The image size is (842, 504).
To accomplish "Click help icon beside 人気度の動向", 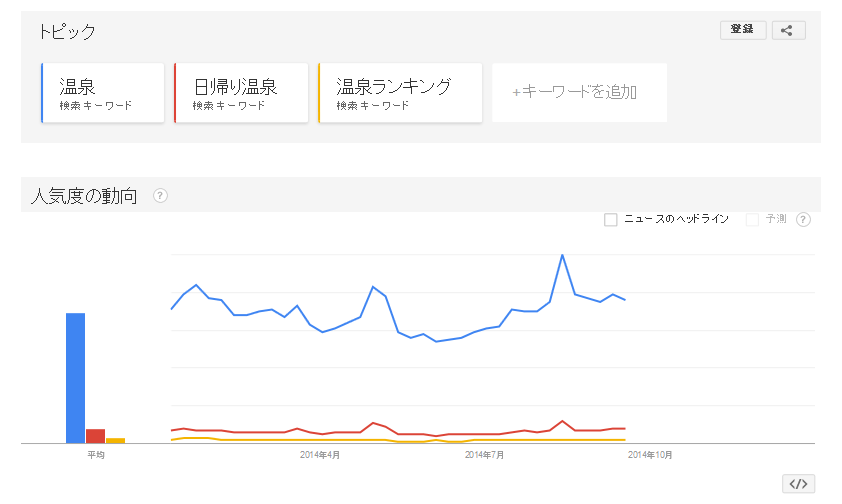I will (x=160, y=195).
